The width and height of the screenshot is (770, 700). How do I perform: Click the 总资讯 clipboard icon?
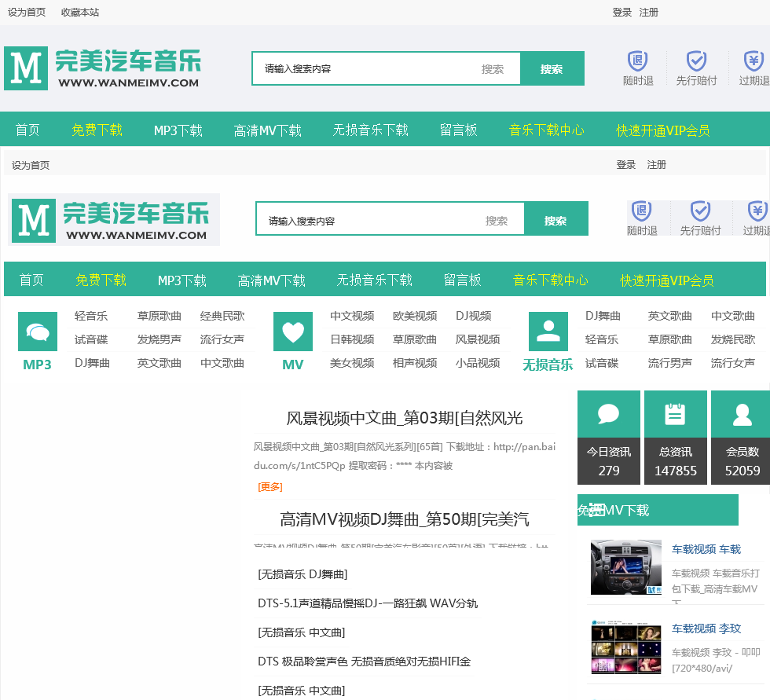[675, 414]
